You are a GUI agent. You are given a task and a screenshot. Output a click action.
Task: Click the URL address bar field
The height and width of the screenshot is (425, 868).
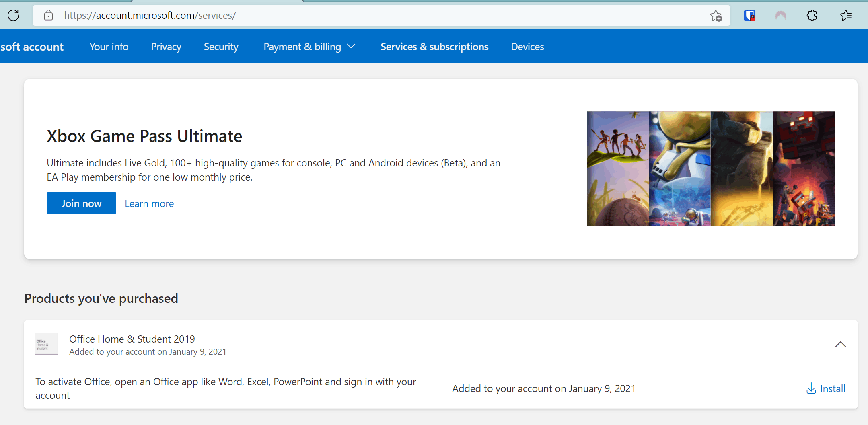(x=378, y=15)
